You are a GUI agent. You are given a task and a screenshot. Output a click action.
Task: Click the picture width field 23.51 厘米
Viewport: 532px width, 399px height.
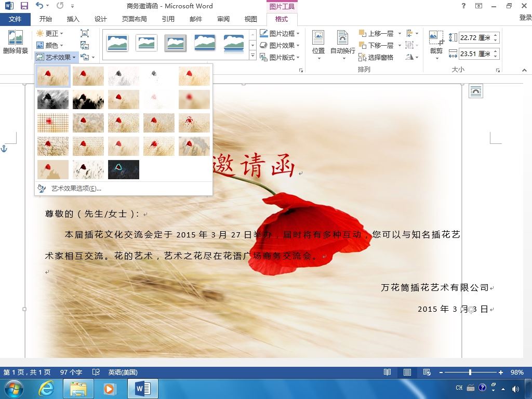click(x=475, y=54)
